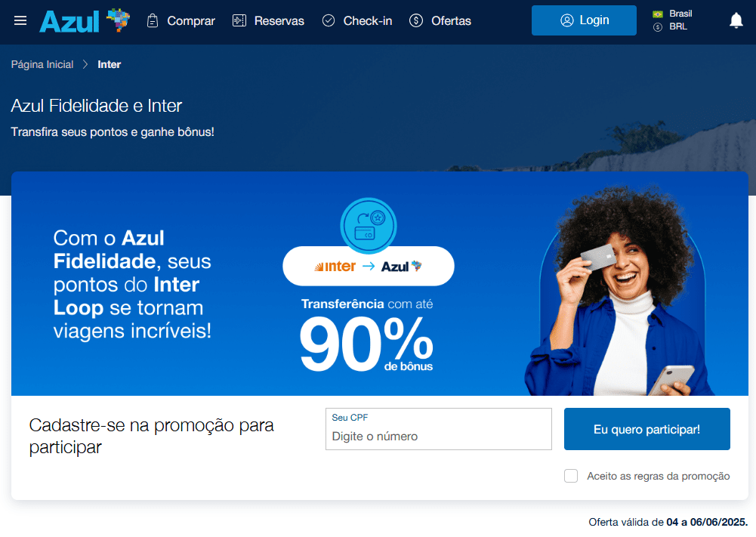Click the Inter to Azul transfer banner pill
The width and height of the screenshot is (756, 537).
(x=369, y=266)
